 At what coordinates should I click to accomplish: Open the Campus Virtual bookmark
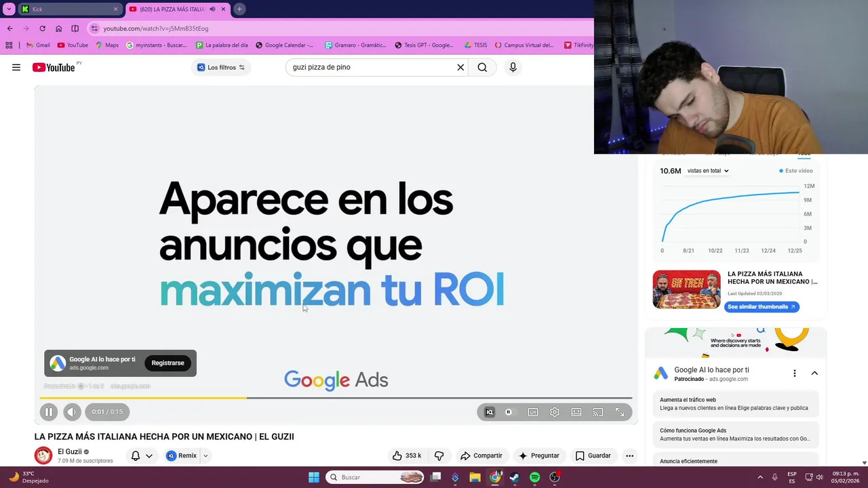click(x=524, y=45)
